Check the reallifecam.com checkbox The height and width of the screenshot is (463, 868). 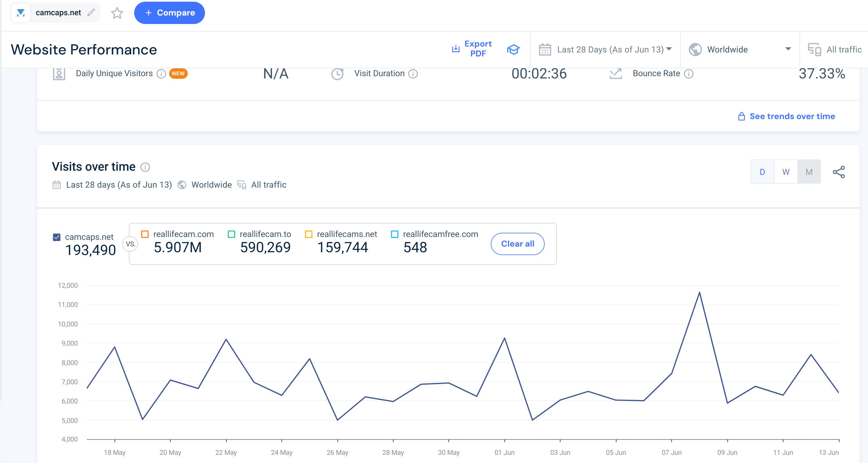[145, 234]
